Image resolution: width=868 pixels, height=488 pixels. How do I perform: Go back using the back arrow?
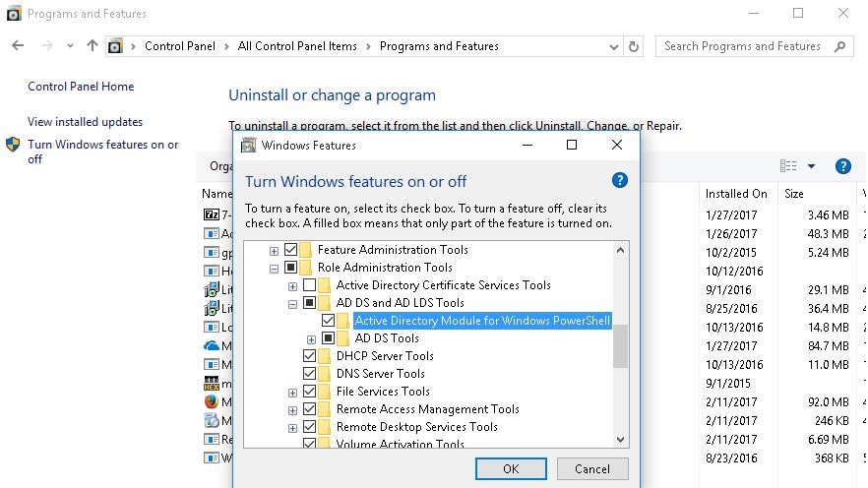pyautogui.click(x=18, y=46)
